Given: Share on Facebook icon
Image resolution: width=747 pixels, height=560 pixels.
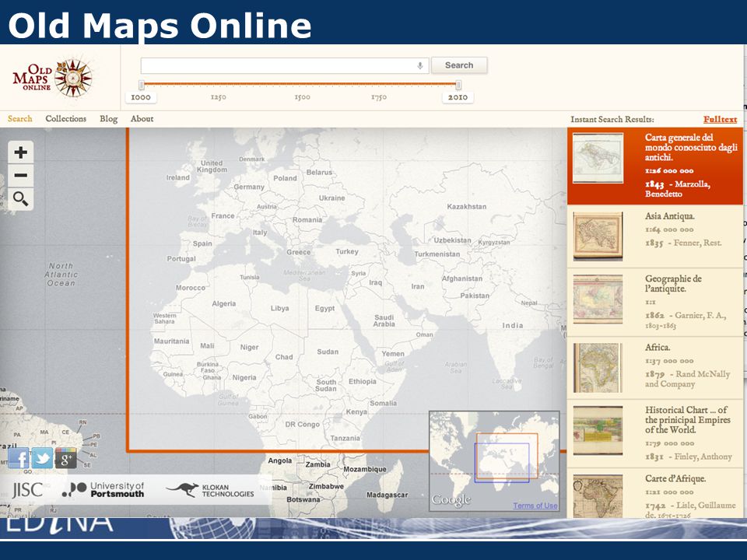Looking at the screenshot, I should pyautogui.click(x=18, y=458).
